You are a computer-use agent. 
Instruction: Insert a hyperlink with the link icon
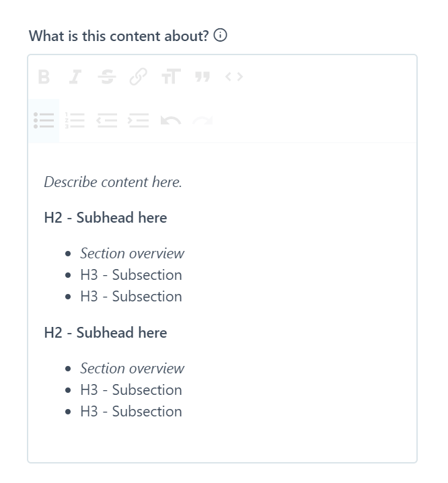(x=139, y=77)
